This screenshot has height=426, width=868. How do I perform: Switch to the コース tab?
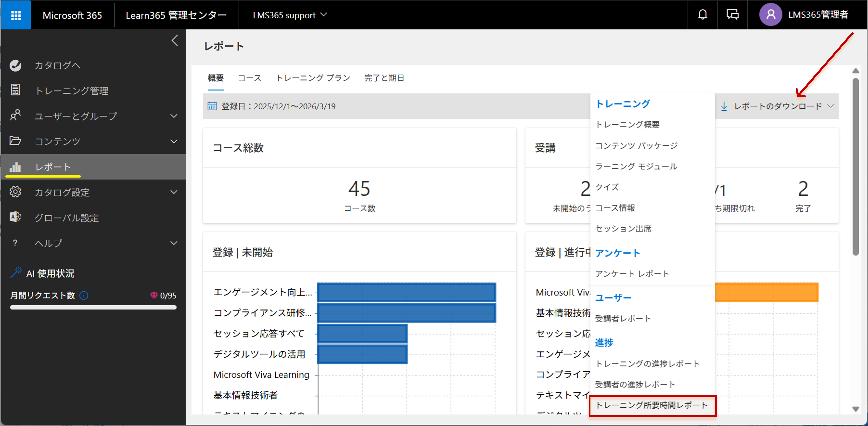(x=250, y=78)
